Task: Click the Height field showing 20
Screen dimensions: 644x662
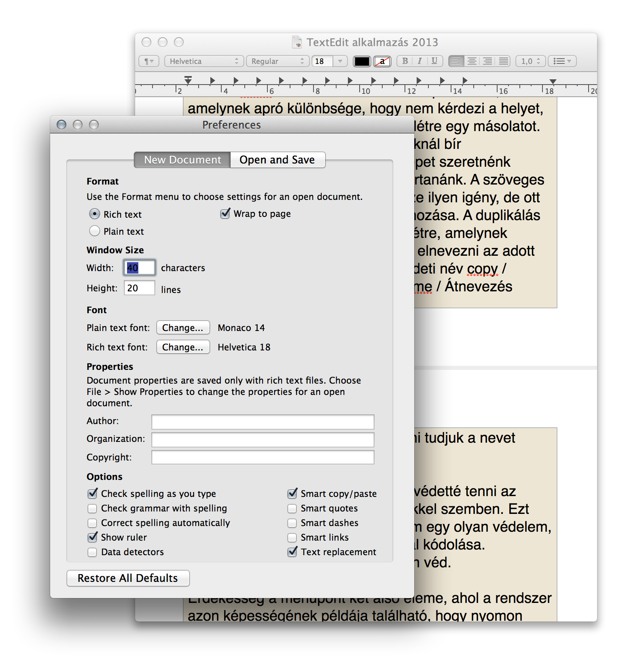Action: (x=139, y=288)
